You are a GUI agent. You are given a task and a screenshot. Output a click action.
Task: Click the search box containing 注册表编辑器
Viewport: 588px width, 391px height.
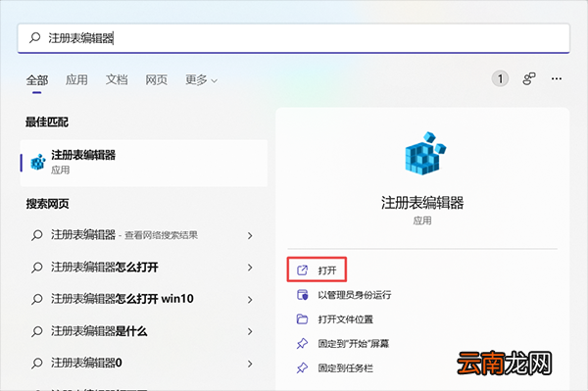(294, 38)
